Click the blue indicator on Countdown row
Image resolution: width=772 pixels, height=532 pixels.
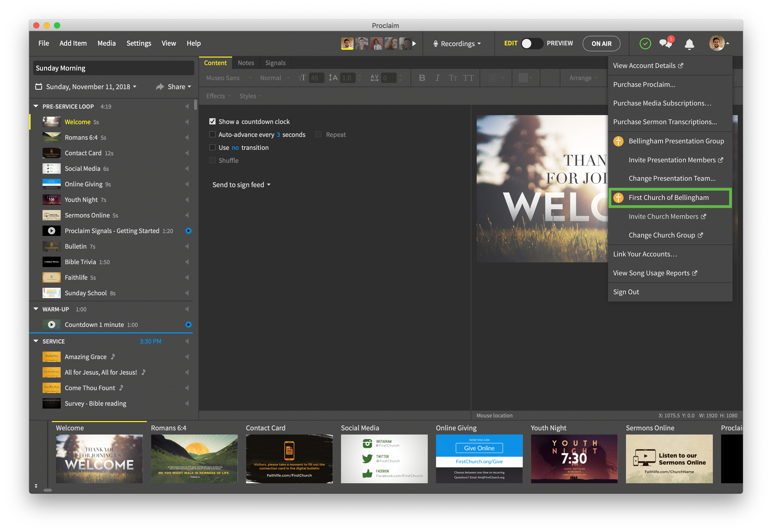click(x=188, y=325)
